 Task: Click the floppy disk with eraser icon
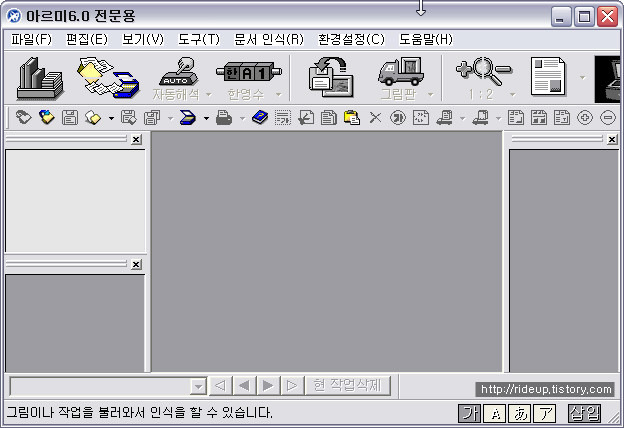pos(128,118)
